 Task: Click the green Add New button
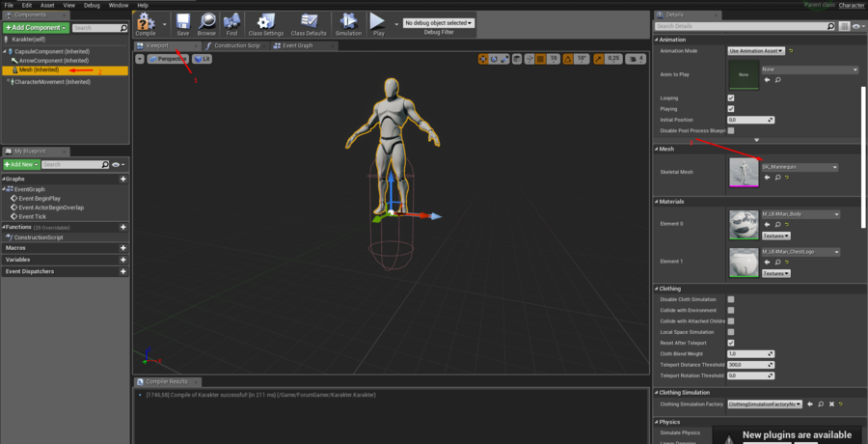click(21, 165)
